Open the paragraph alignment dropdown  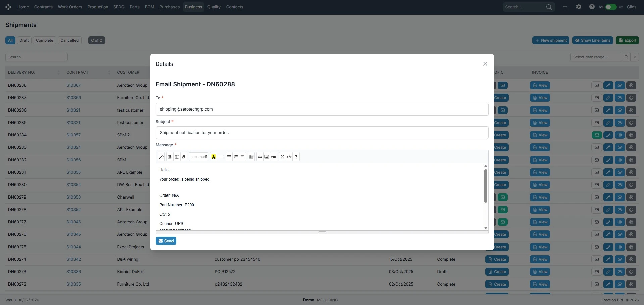pos(242,157)
